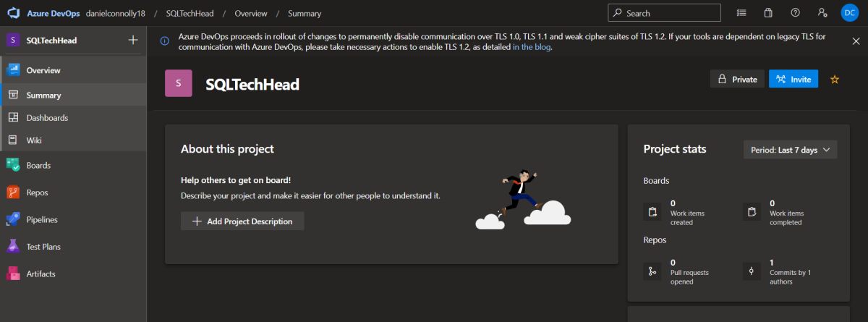Follow the 'in the blog' link
Image resolution: width=868 pixels, height=322 pixels.
531,47
